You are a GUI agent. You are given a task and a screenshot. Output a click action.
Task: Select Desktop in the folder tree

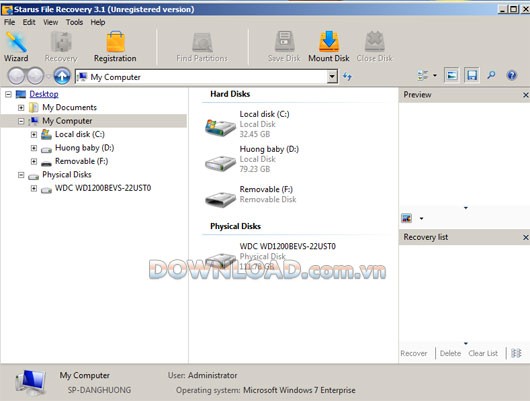click(x=44, y=94)
